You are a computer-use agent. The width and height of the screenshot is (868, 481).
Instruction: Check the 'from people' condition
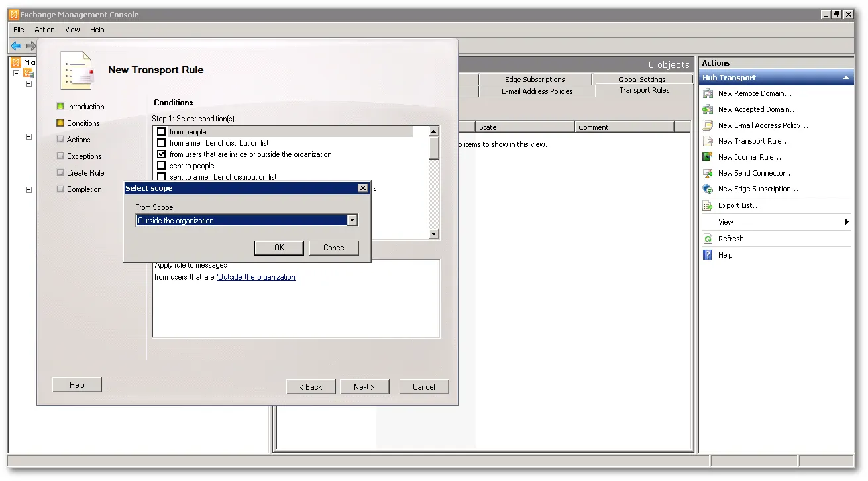[x=161, y=132]
